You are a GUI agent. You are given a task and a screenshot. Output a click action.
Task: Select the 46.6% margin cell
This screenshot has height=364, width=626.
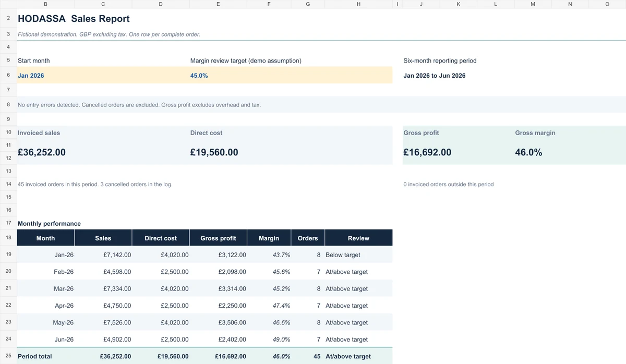point(269,322)
